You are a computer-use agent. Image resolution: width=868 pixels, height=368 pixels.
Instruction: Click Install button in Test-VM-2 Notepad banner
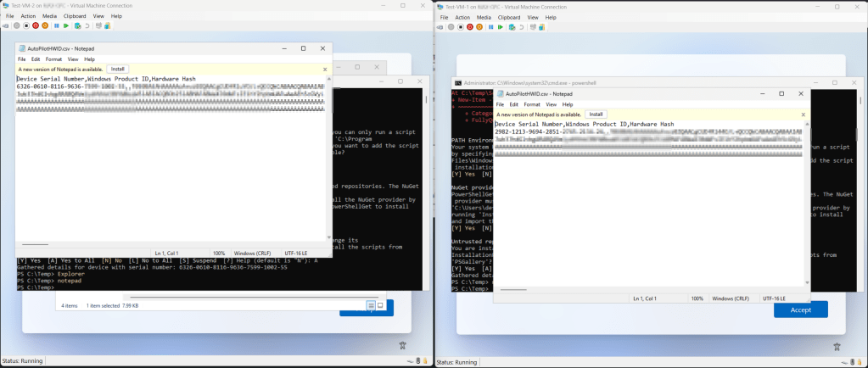(x=118, y=69)
